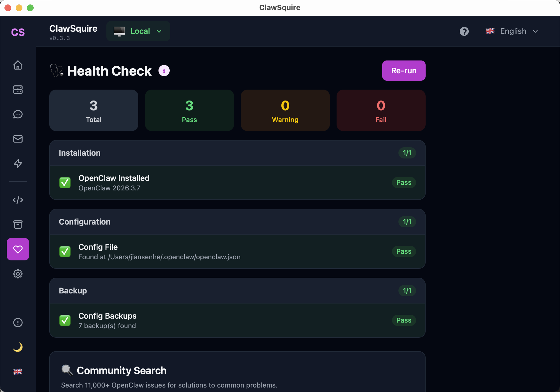Click the info badge next to Health Check
The image size is (560, 392).
point(164,71)
